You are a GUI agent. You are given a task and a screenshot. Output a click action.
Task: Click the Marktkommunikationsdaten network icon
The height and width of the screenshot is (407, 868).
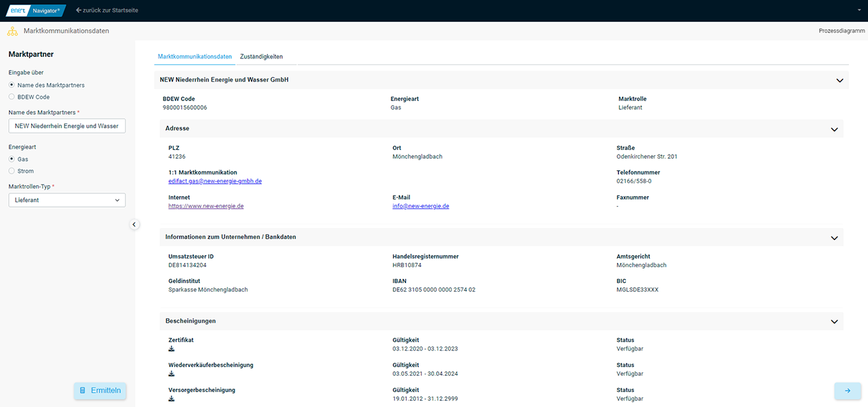pos(12,31)
